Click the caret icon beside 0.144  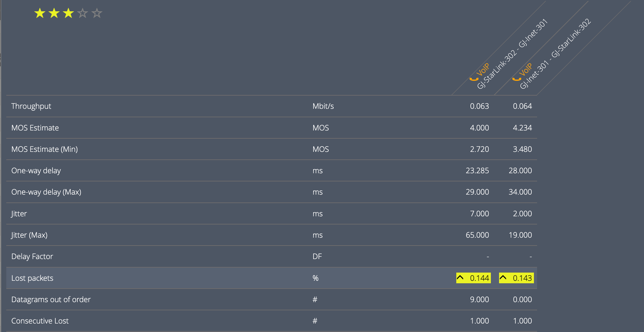click(460, 278)
